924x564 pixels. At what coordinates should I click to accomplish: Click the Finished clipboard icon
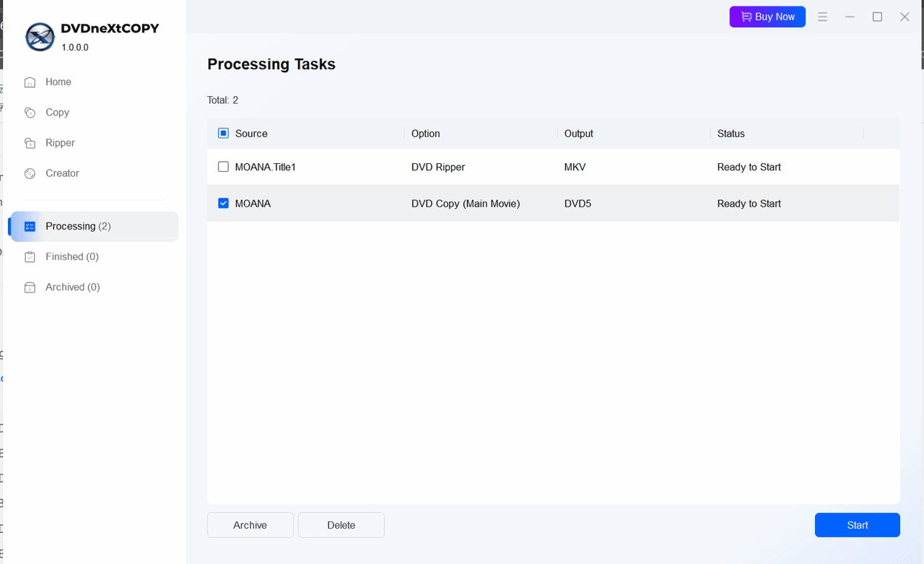pyautogui.click(x=30, y=257)
